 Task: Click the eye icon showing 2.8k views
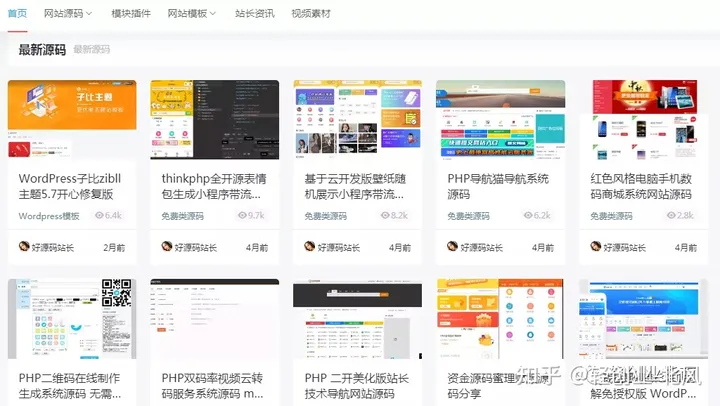pyautogui.click(x=671, y=216)
